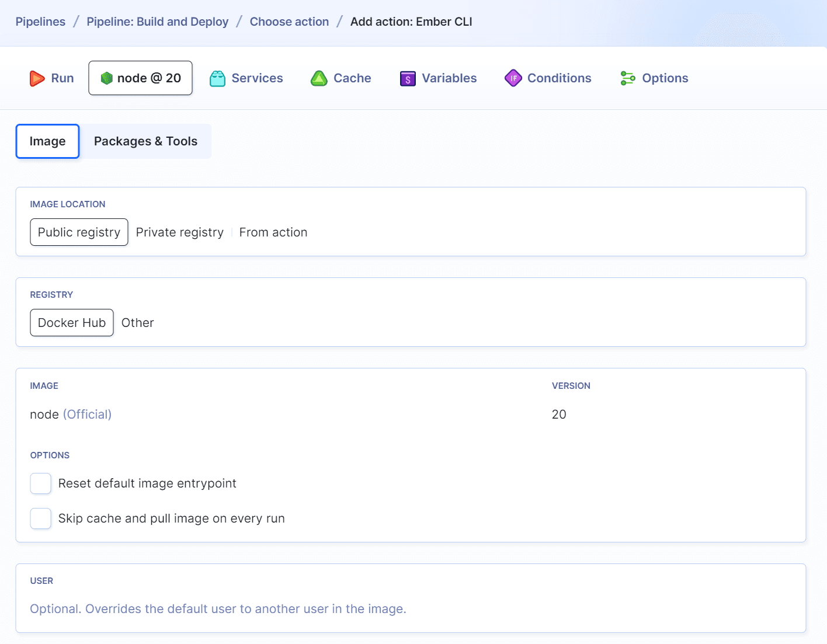This screenshot has width=827, height=644.
Task: Open Options via its sliders icon
Action: [x=628, y=78]
